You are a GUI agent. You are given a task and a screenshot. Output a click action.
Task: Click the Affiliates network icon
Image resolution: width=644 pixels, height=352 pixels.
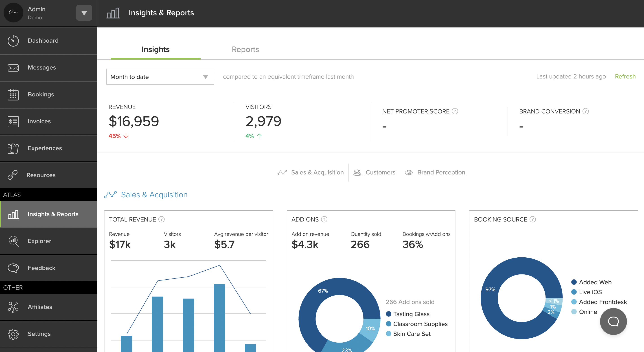click(x=13, y=307)
